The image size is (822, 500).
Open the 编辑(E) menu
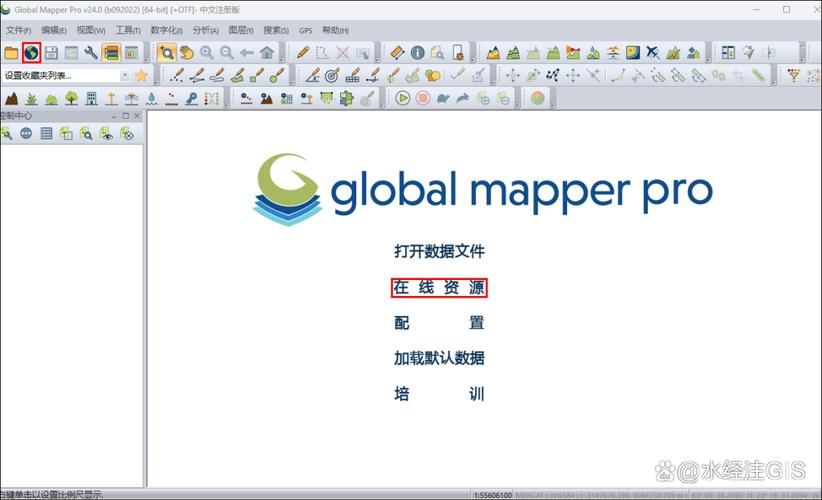tap(54, 30)
